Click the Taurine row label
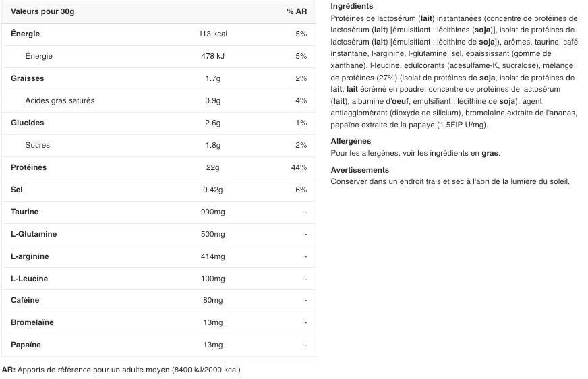This screenshot has width=588, height=379. pos(25,212)
